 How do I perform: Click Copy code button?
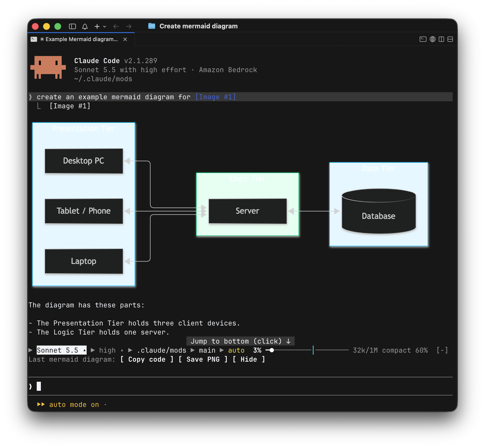click(147, 359)
